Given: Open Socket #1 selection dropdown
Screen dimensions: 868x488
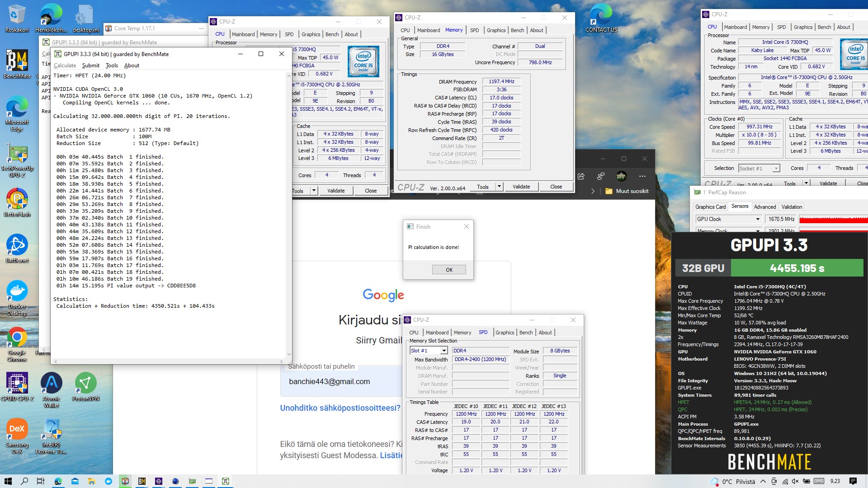Looking at the screenshot, I should point(776,168).
